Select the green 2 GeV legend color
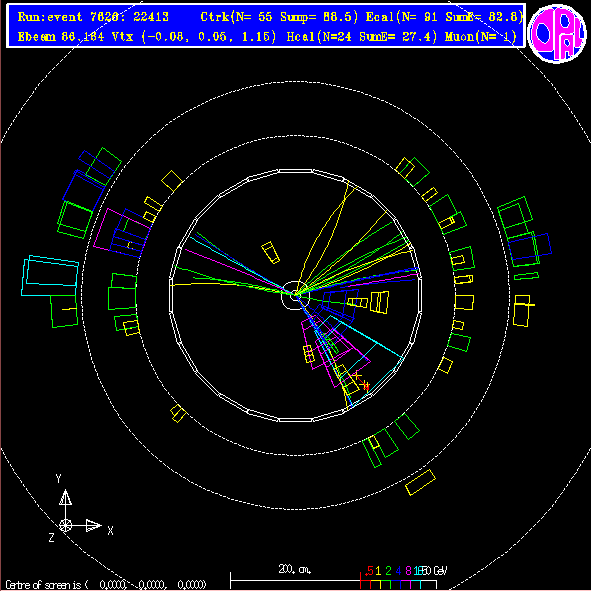 click(386, 584)
